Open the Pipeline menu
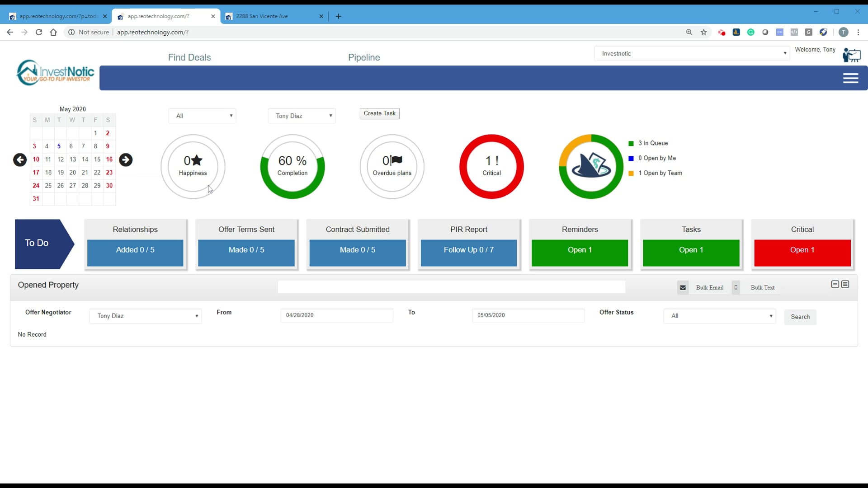This screenshot has width=868, height=488. (x=364, y=57)
